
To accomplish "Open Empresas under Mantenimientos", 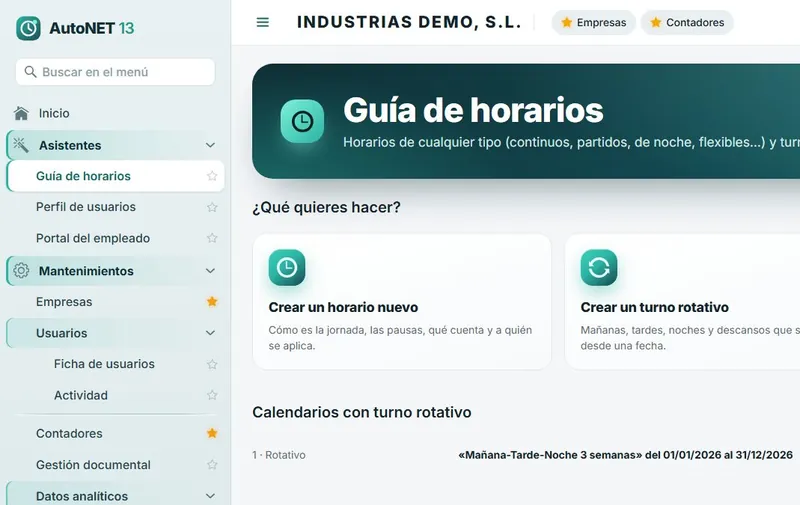I will click(115, 301).
